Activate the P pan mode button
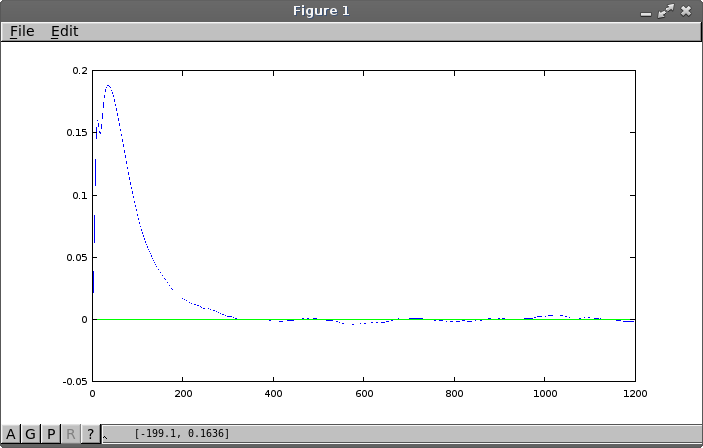 51,434
